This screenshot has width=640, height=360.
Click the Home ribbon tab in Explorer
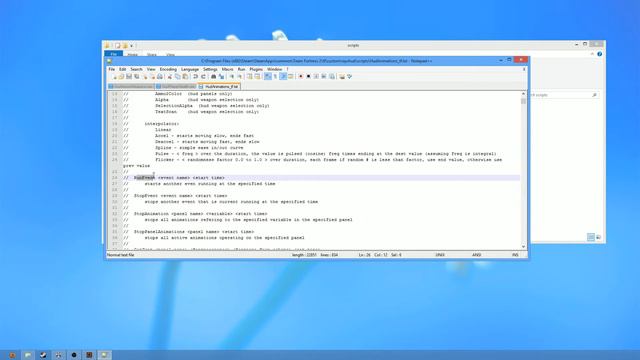pos(132,54)
